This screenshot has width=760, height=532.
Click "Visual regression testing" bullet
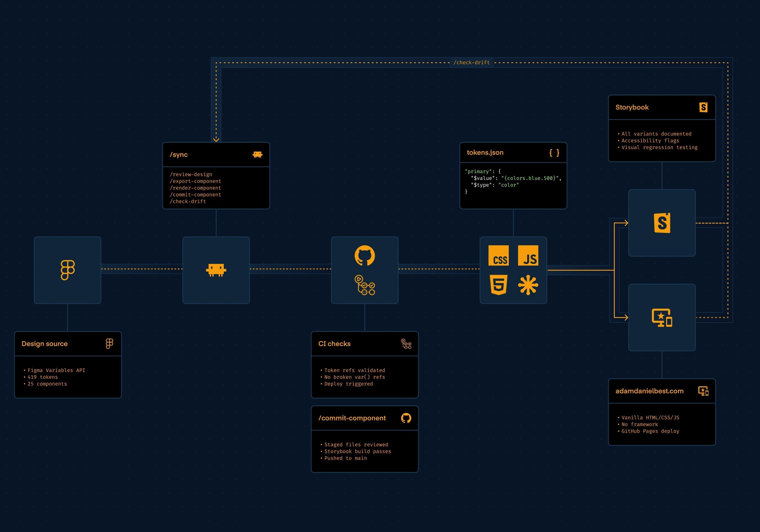[x=657, y=147]
